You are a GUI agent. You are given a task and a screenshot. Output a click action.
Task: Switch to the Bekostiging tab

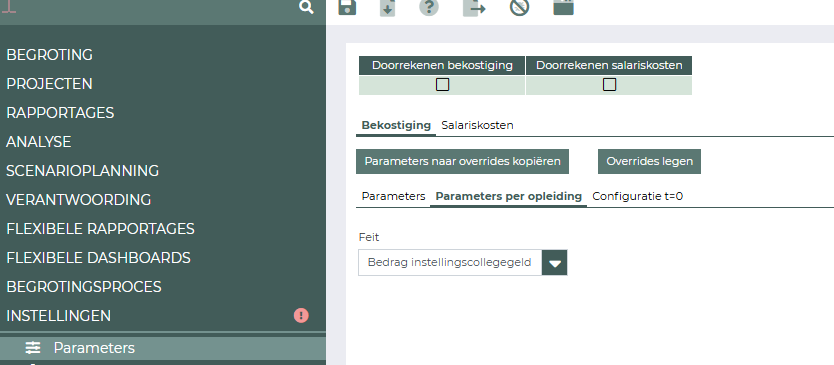point(396,126)
